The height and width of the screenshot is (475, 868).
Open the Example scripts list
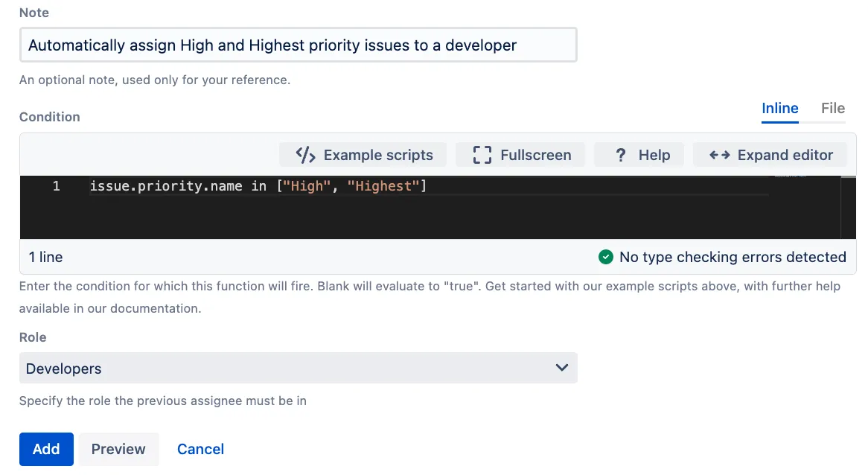(x=363, y=155)
